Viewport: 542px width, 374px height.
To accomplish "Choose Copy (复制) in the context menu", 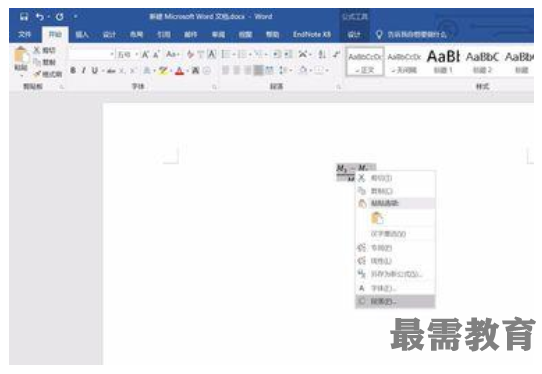I will 395,191.
